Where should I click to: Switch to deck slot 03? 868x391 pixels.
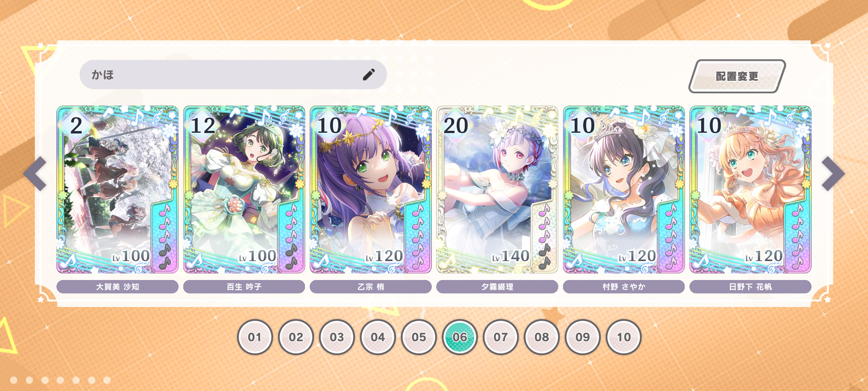click(x=337, y=337)
